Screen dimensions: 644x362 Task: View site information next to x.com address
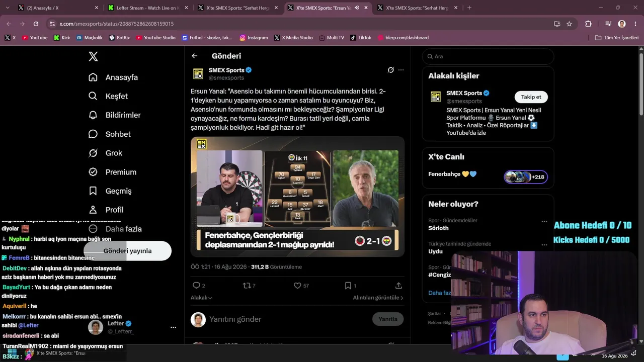(x=52, y=24)
